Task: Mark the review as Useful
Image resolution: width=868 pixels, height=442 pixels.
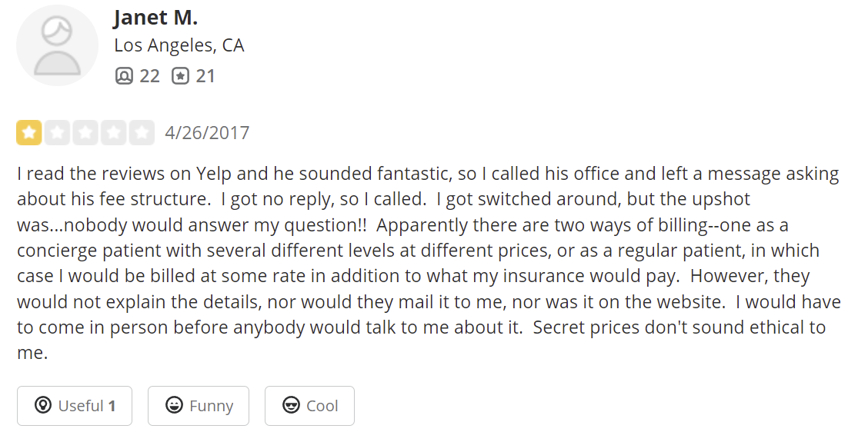Action: tap(75, 406)
